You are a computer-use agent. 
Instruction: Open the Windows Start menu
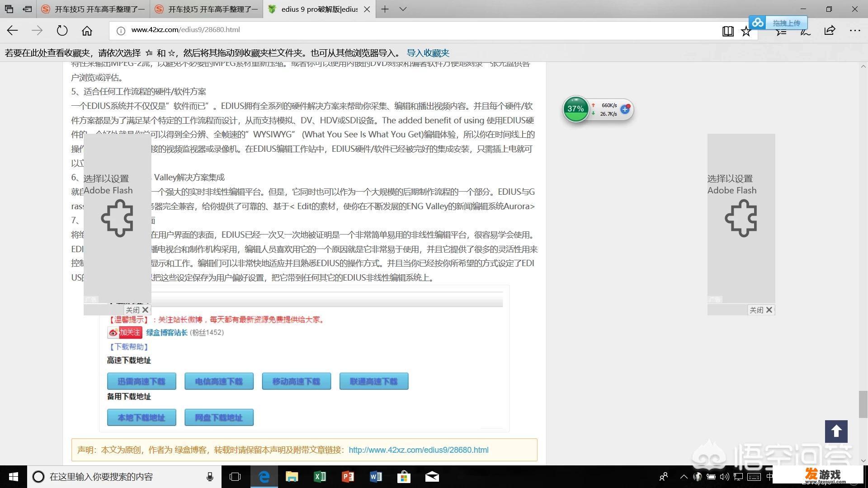pyautogui.click(x=13, y=477)
